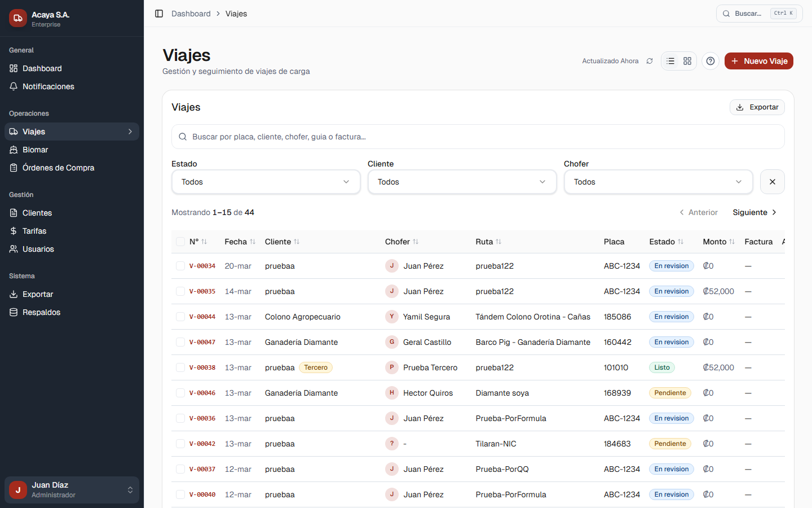Switch to list view layout
The image size is (812, 508).
click(670, 61)
